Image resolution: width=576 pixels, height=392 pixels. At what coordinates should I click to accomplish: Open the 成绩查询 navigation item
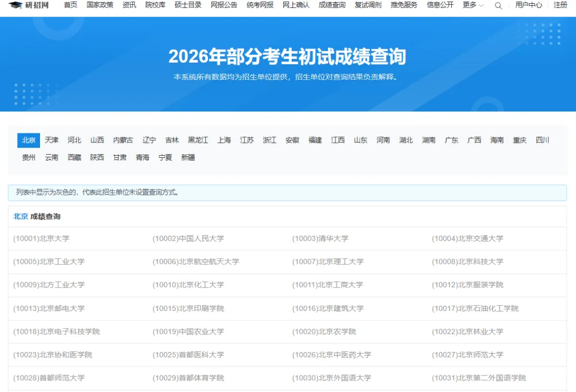click(332, 5)
